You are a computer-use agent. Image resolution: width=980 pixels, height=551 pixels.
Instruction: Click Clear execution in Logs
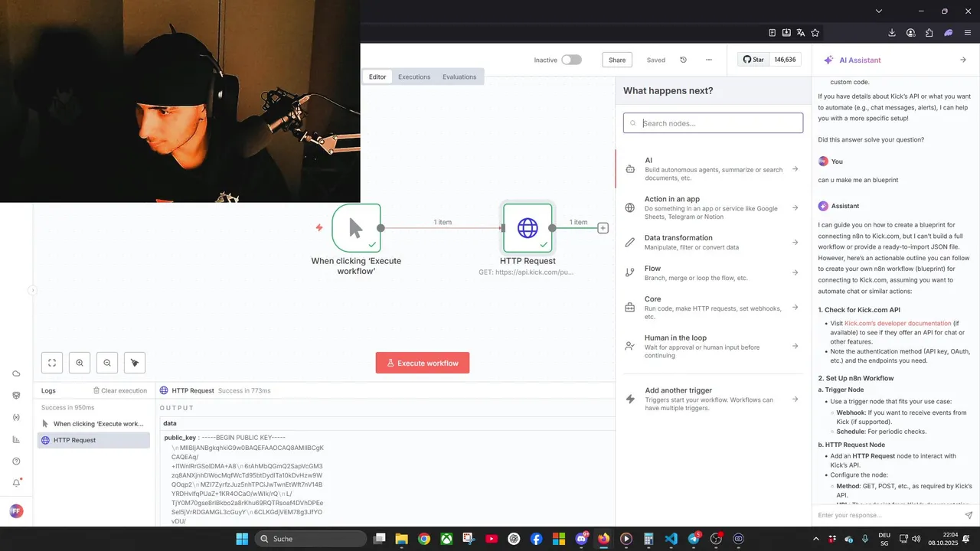[x=120, y=390]
